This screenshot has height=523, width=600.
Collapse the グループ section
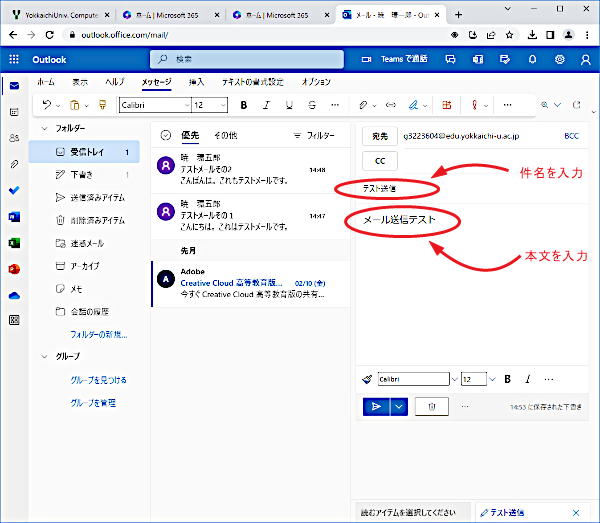pos(44,357)
